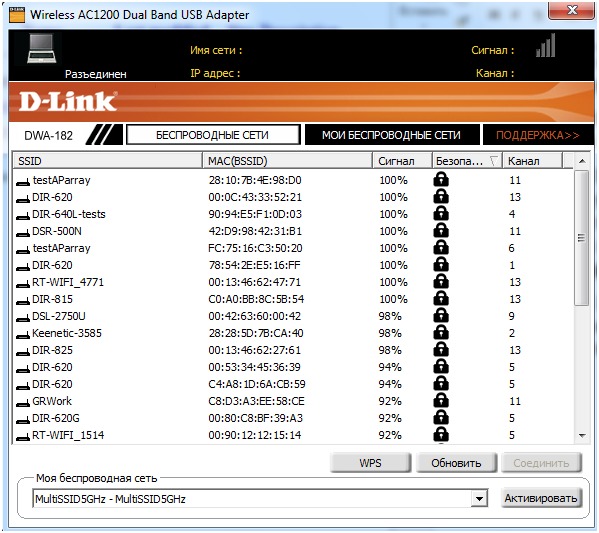Image resolution: width=599 pixels, height=533 pixels.
Task: Click the Активировать button
Action: click(541, 498)
